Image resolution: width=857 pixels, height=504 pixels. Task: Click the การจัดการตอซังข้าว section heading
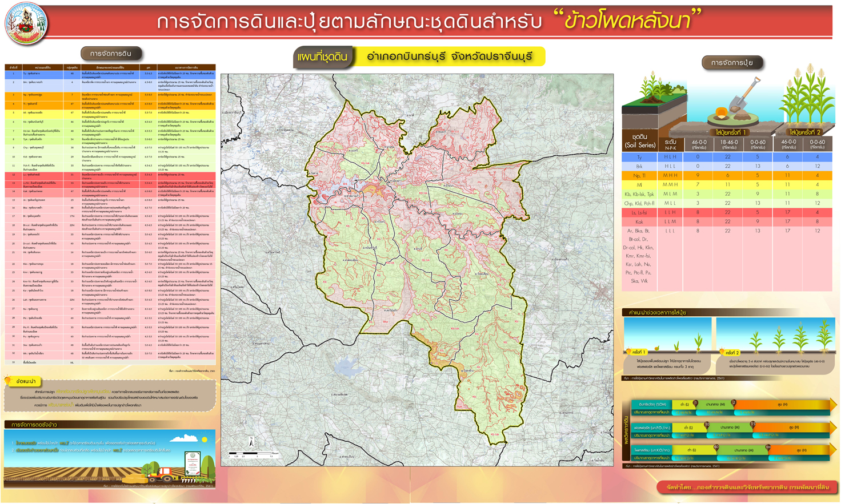point(35,425)
